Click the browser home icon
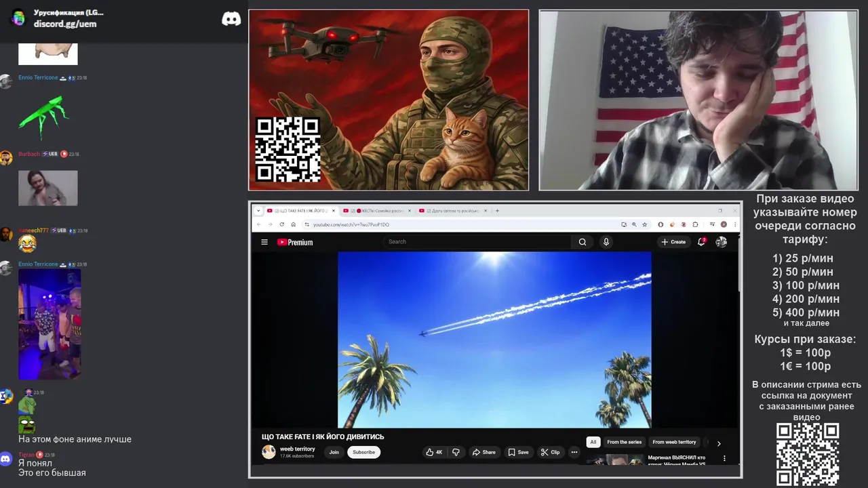 tap(293, 224)
